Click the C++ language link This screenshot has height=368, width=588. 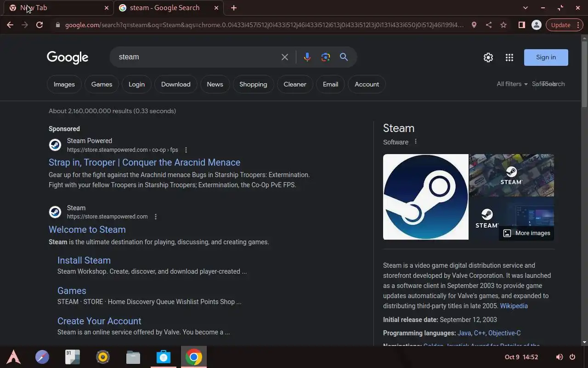pyautogui.click(x=480, y=333)
